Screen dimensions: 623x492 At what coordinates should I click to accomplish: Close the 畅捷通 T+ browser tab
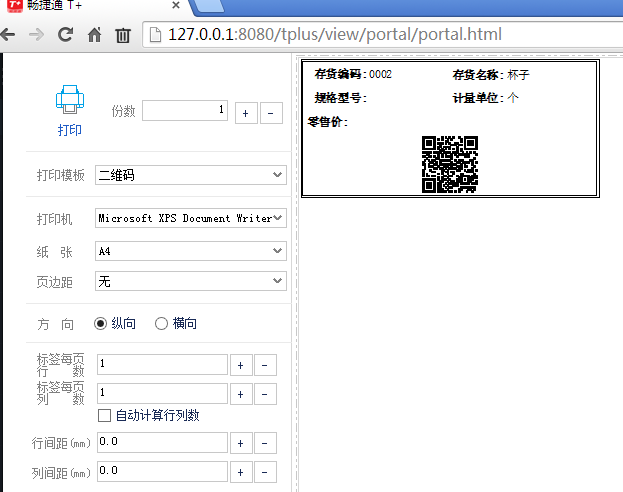coord(175,6)
